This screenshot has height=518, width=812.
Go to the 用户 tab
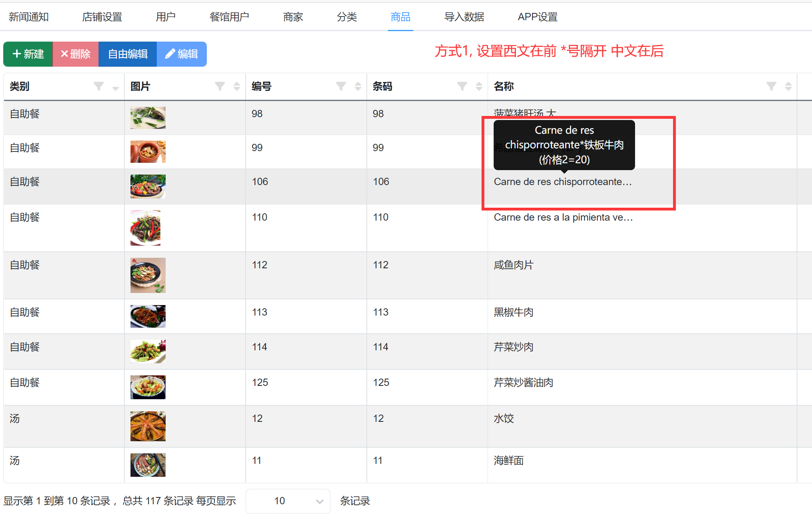pos(166,17)
